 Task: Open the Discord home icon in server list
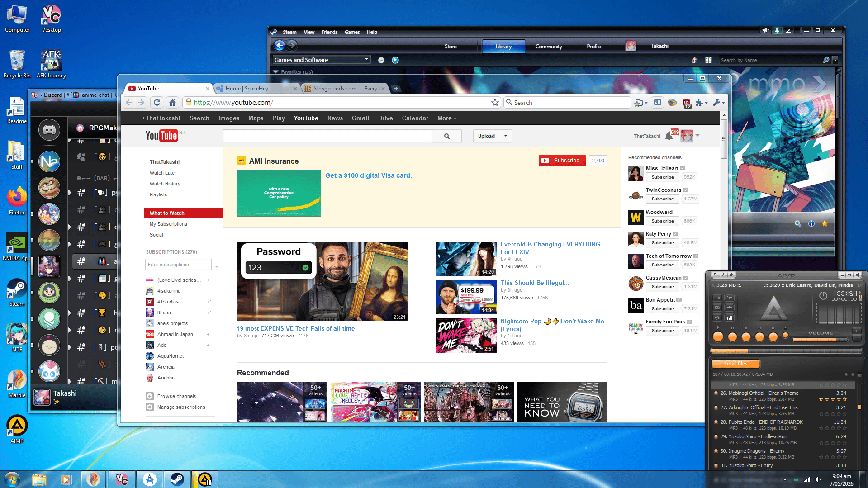click(x=49, y=130)
